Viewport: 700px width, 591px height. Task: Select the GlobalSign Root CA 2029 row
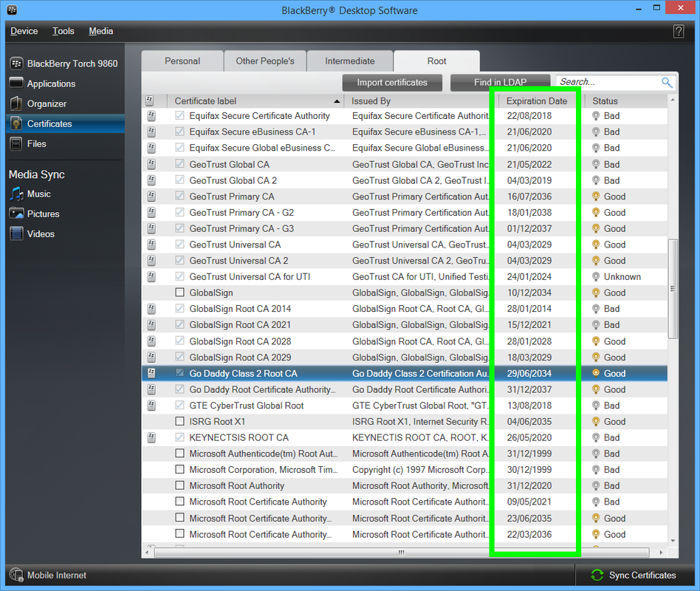(x=405, y=357)
